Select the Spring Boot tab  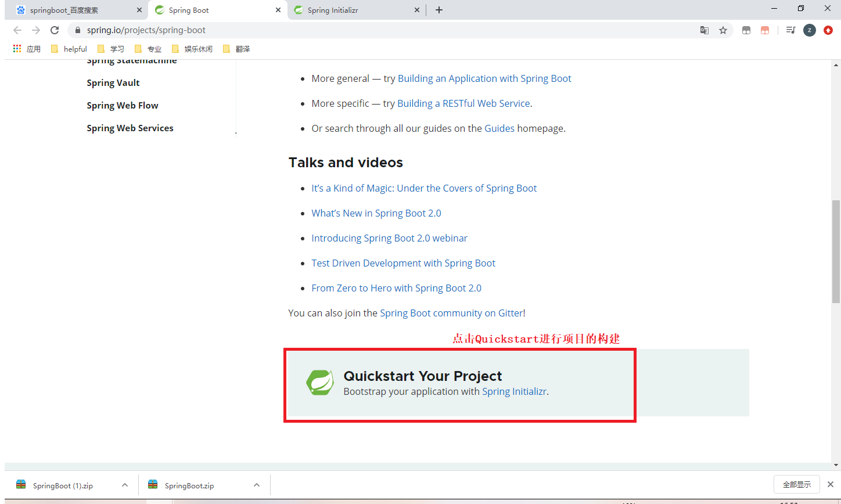pyautogui.click(x=218, y=10)
